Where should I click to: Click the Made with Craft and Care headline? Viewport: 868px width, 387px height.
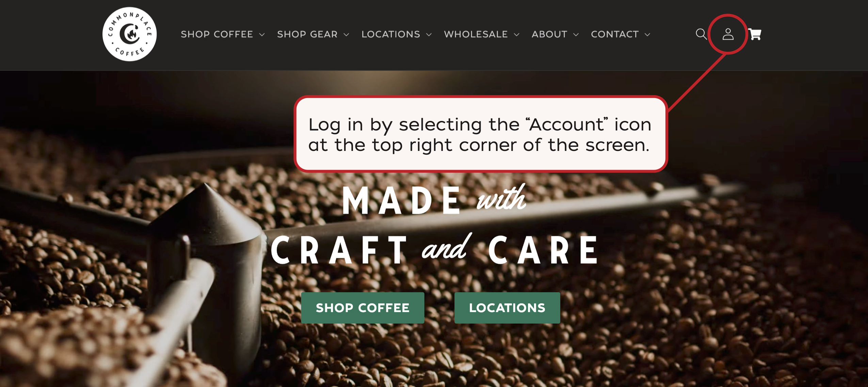(434, 225)
